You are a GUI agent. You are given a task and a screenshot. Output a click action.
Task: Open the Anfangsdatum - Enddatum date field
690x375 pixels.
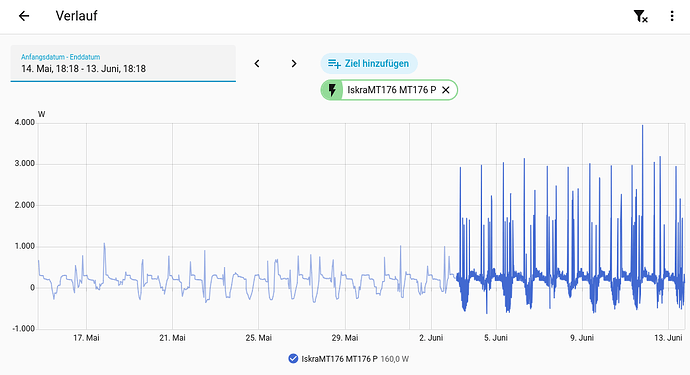[123, 63]
